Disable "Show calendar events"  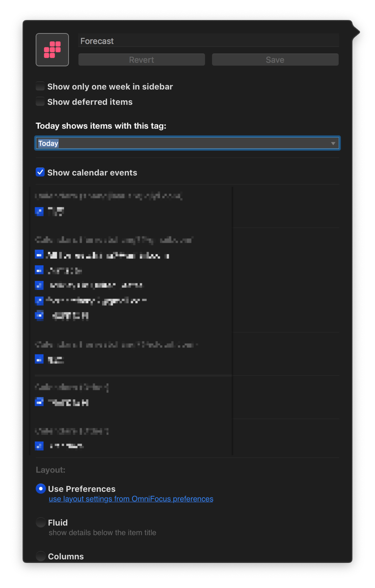[40, 172]
